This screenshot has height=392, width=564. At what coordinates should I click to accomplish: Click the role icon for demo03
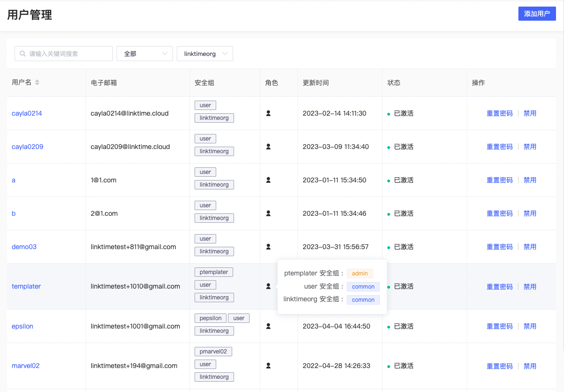(x=268, y=247)
